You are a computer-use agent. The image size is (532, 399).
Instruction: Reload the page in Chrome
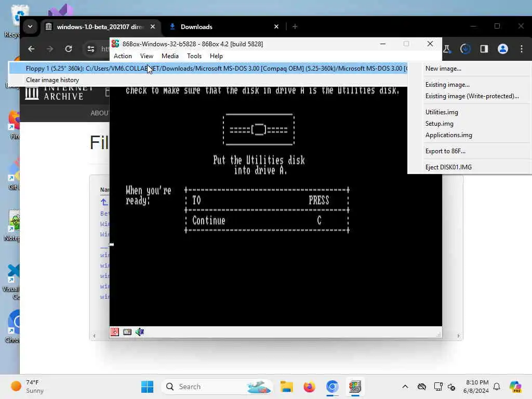coord(69,49)
